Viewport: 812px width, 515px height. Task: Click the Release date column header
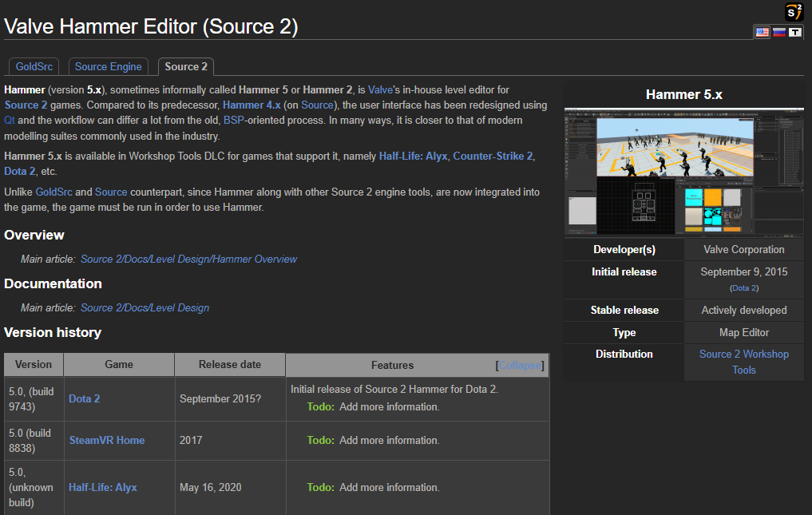230,365
